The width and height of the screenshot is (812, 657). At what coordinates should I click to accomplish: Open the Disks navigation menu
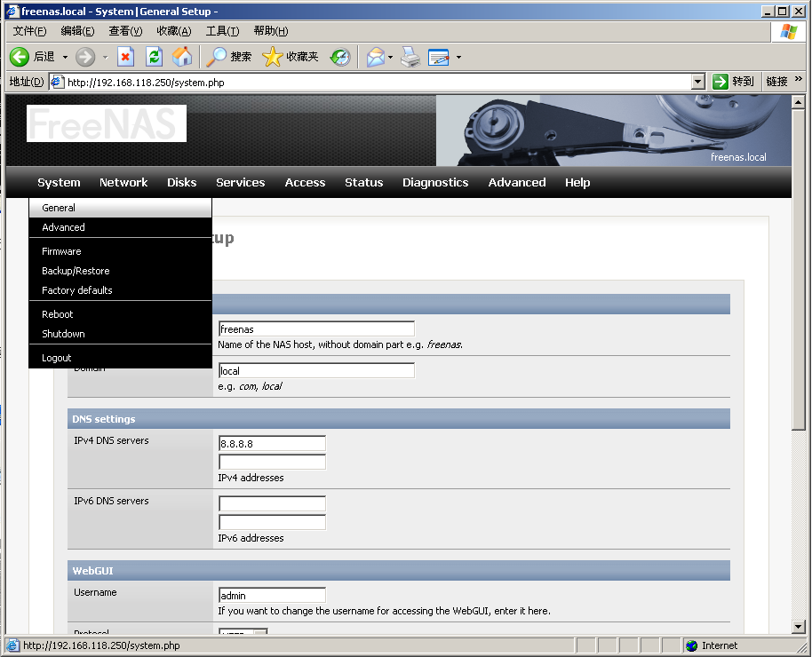pyautogui.click(x=182, y=182)
